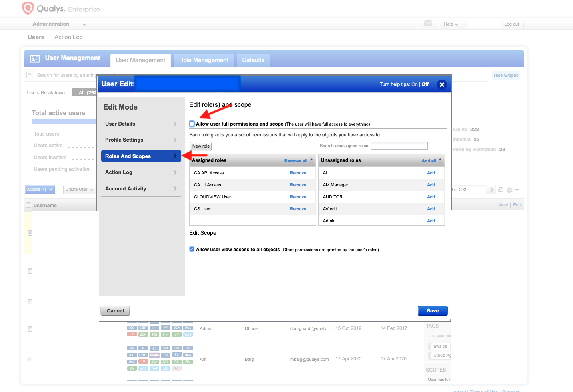
Task: Click the VM module badge for user Arif Baig
Action: [165, 348]
